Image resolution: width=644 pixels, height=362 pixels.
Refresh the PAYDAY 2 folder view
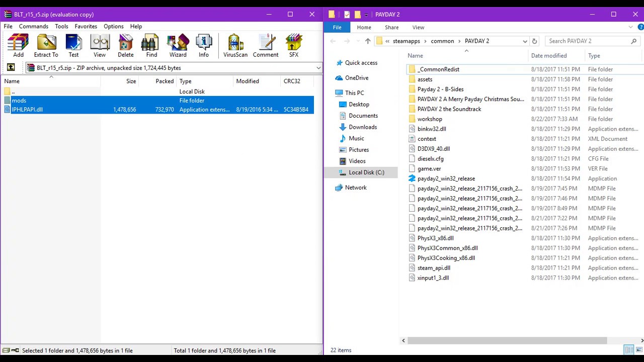coord(534,41)
